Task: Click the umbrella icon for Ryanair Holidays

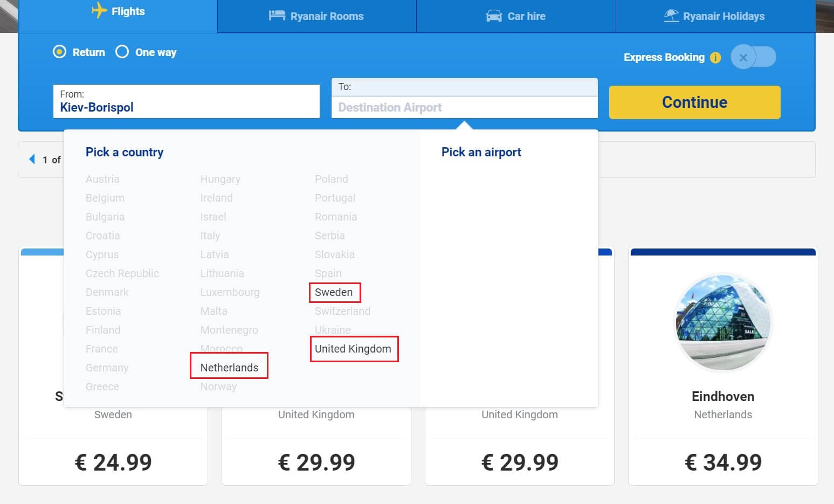Action: click(671, 16)
